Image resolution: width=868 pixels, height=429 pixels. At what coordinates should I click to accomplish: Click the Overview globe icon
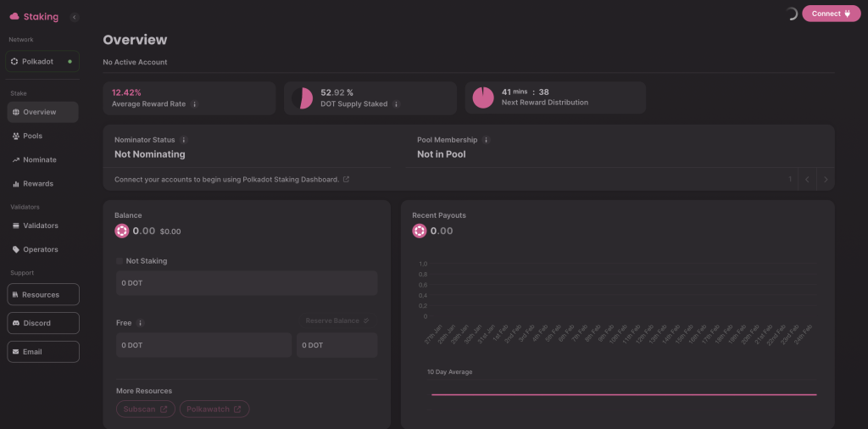(x=15, y=113)
